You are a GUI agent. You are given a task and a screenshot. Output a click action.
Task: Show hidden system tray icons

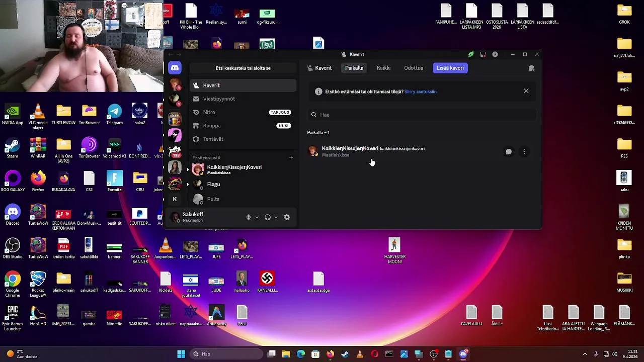(x=585, y=354)
